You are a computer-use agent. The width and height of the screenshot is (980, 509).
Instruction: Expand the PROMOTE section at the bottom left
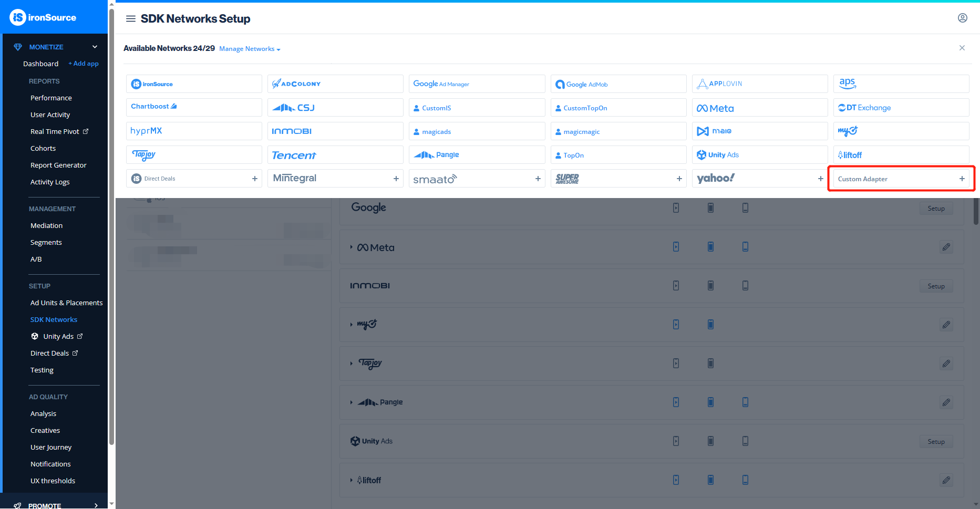95,505
